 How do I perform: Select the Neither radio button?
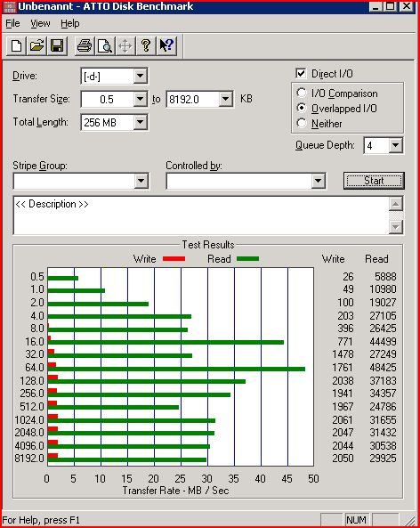(x=301, y=123)
